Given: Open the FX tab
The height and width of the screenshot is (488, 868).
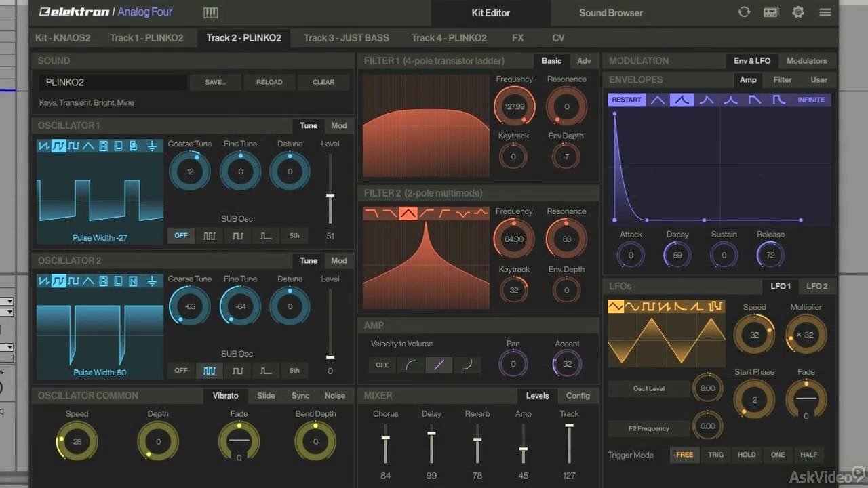Looking at the screenshot, I should click(518, 38).
